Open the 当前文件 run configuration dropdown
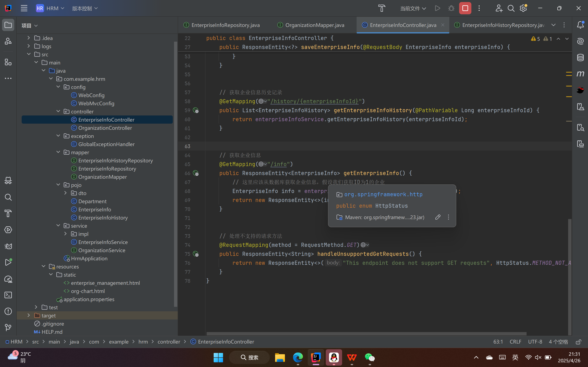 pos(413,8)
